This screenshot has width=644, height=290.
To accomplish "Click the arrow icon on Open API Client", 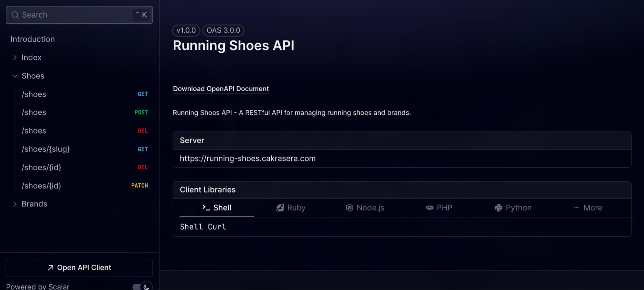I will tap(51, 268).
